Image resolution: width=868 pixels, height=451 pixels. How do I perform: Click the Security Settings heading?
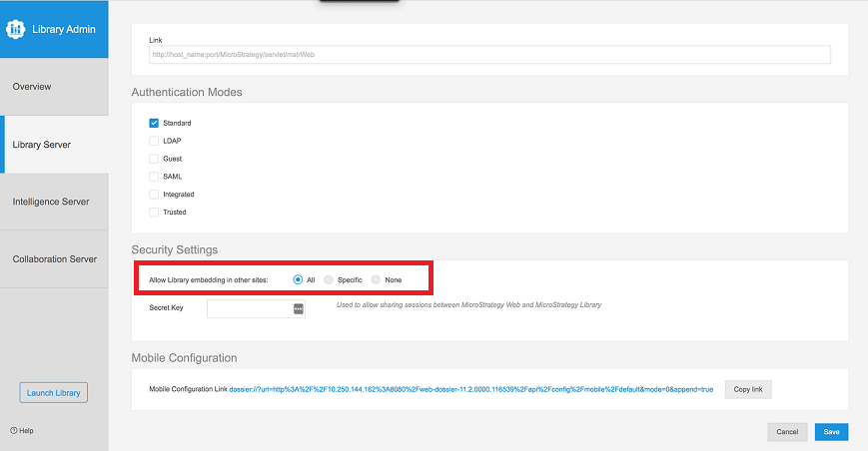coord(175,249)
